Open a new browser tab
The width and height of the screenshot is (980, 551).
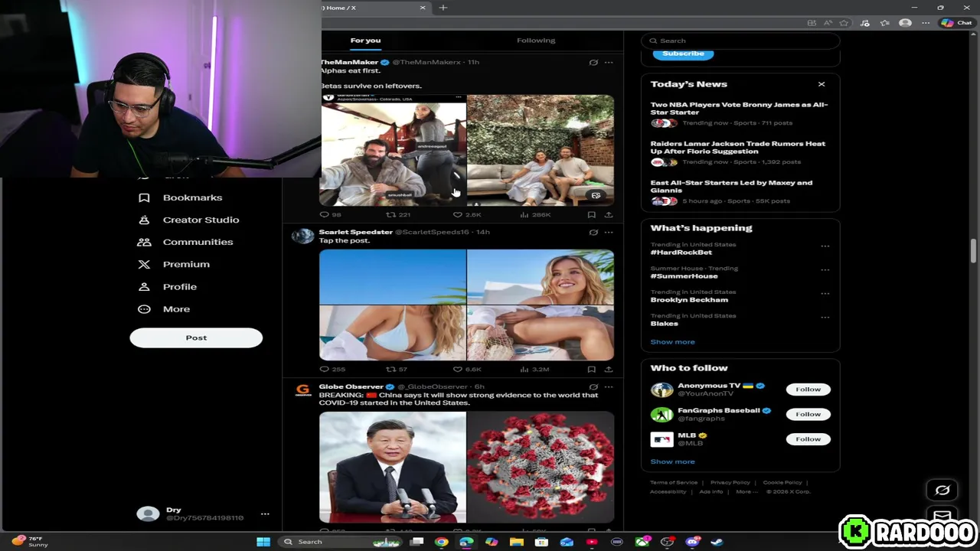(443, 8)
